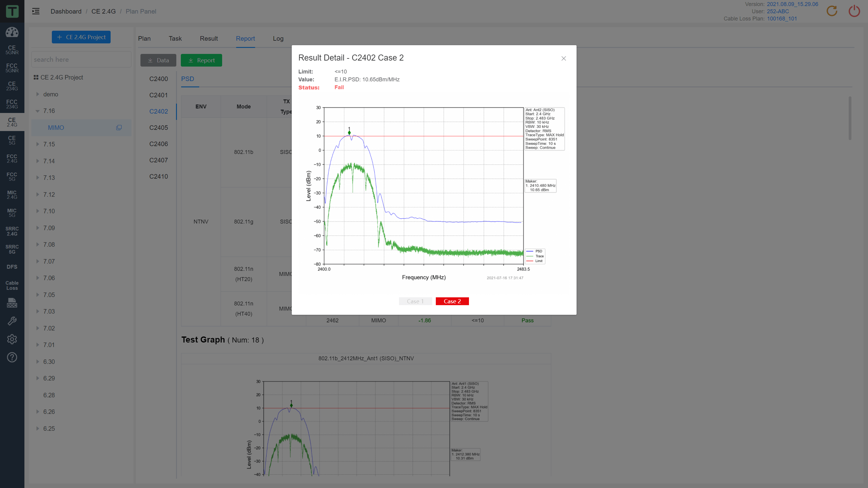Open the settings gear icon in sidebar
The width and height of the screenshot is (868, 488).
click(12, 339)
